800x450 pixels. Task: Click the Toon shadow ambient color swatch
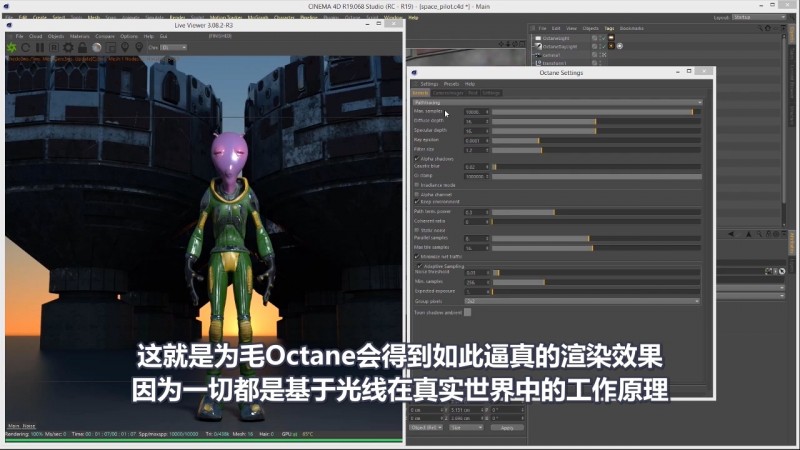(467, 312)
